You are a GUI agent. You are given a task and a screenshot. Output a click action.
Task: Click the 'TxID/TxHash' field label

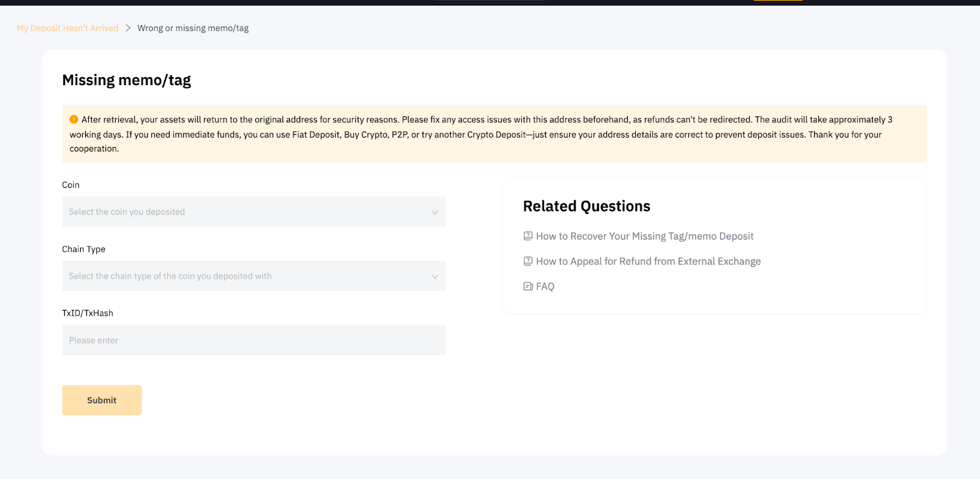[88, 313]
